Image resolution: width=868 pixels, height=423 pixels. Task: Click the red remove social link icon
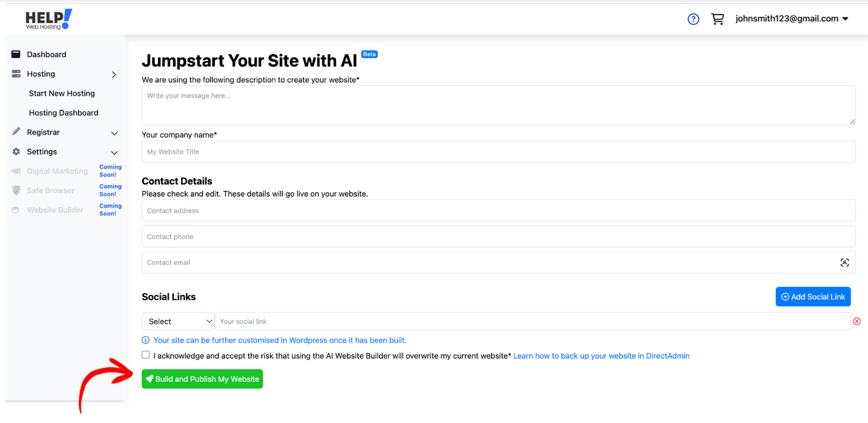click(857, 322)
